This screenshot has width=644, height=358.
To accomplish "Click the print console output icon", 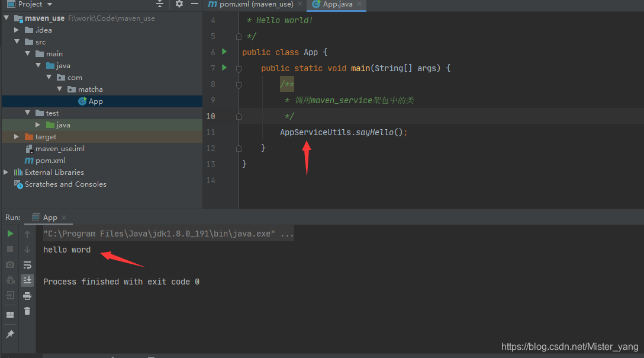I will click(27, 296).
